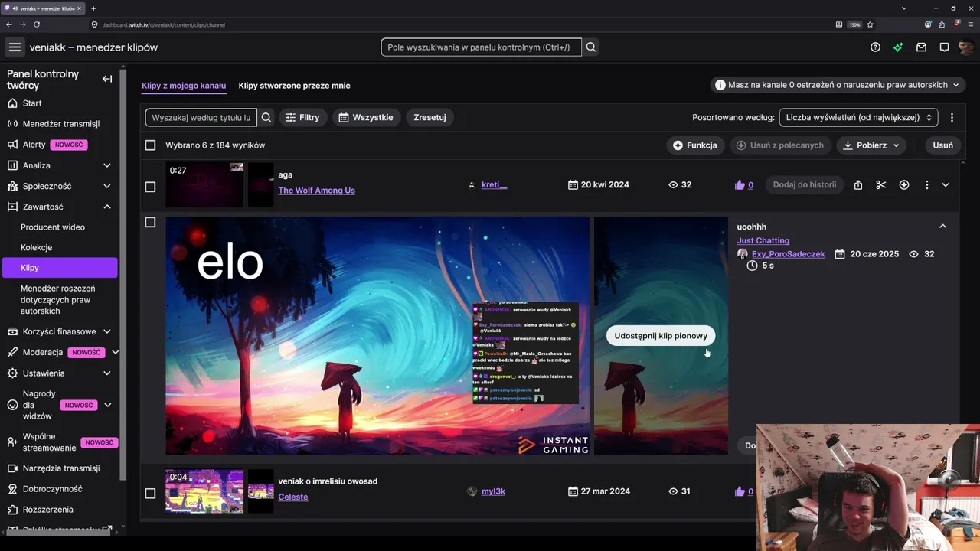
Task: Tick the checkbox for the uoohhh clip
Action: click(x=150, y=222)
